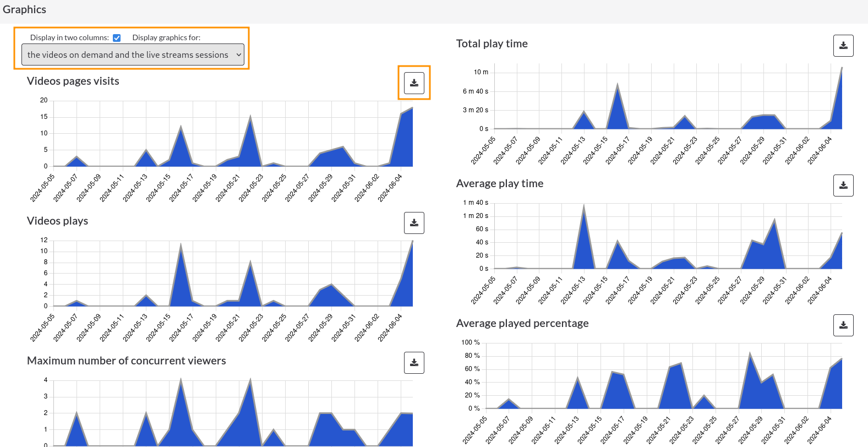The width and height of the screenshot is (868, 447).
Task: Download the Videos plays chart
Action: tap(414, 223)
